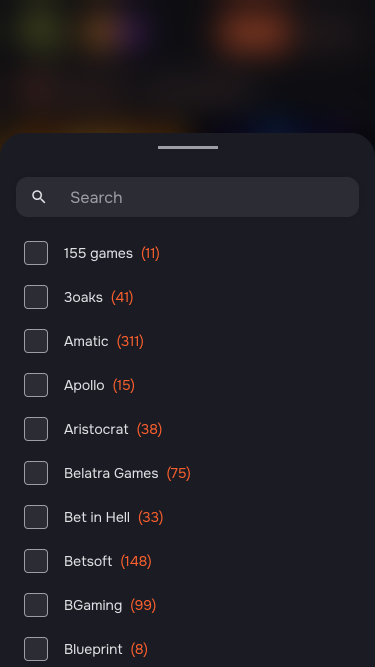
Task: Click the Aristocrat (38) count
Action: click(x=149, y=429)
